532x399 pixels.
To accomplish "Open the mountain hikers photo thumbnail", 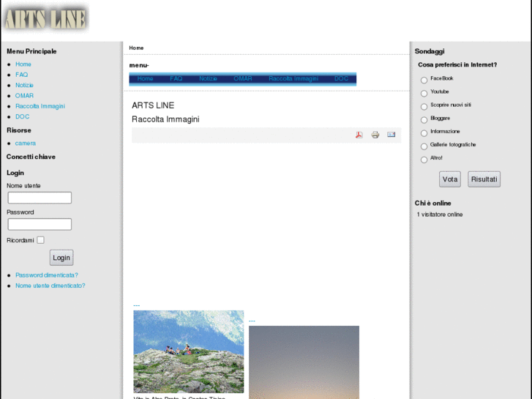I will [x=189, y=352].
